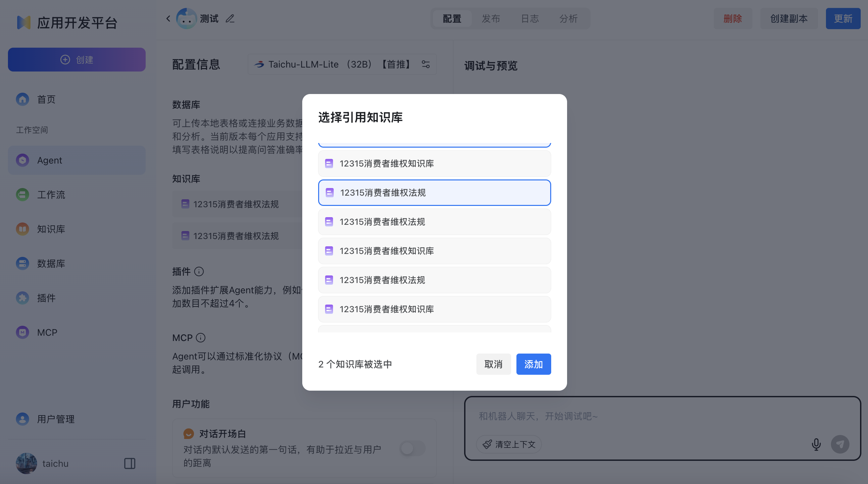Click the 清空上下文 button
This screenshot has height=484, width=868.
click(x=509, y=444)
